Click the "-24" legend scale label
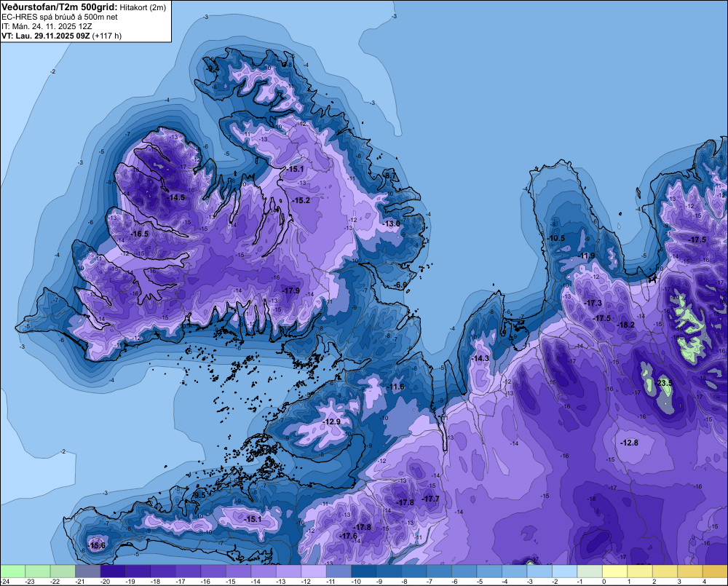728x586 pixels. (x=5, y=582)
